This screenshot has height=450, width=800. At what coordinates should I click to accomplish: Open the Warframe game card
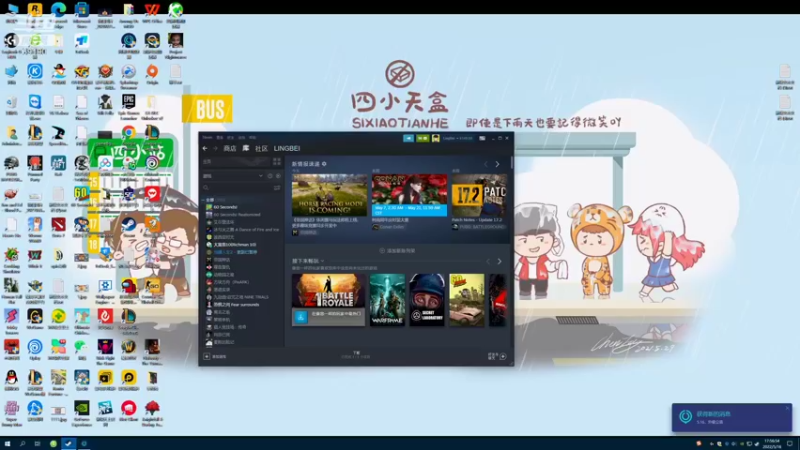[387, 300]
